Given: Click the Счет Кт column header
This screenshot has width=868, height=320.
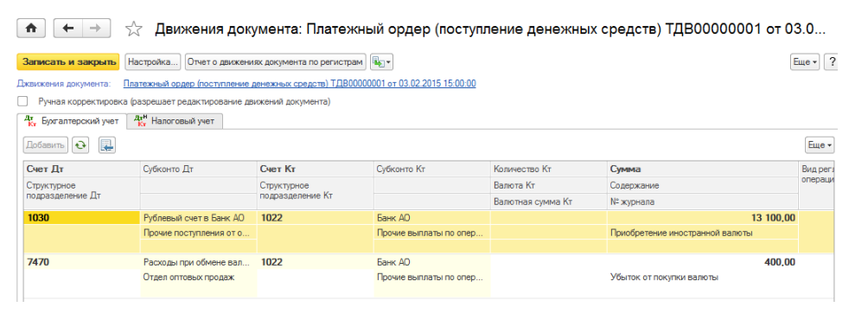Looking at the screenshot, I should coord(315,170).
